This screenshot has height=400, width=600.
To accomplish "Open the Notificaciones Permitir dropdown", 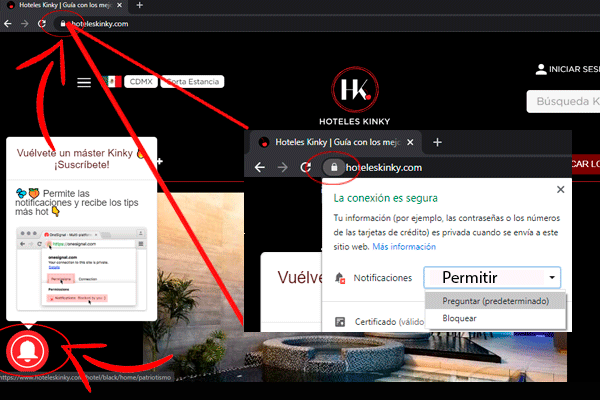I will coord(492,278).
